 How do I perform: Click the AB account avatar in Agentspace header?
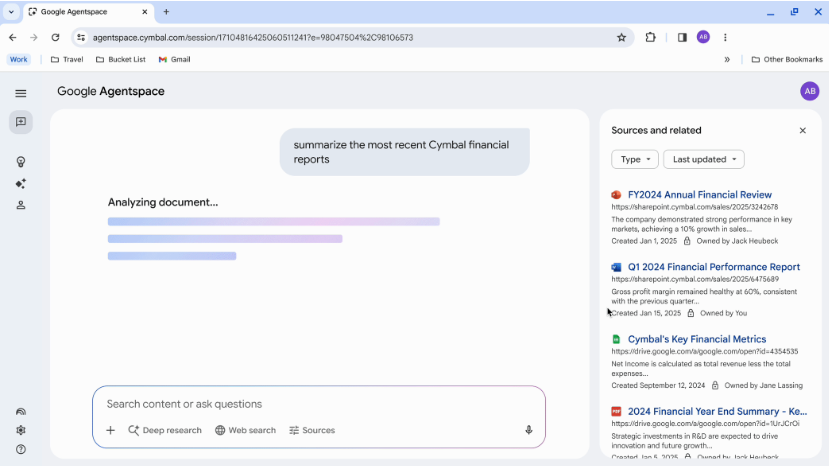809,91
